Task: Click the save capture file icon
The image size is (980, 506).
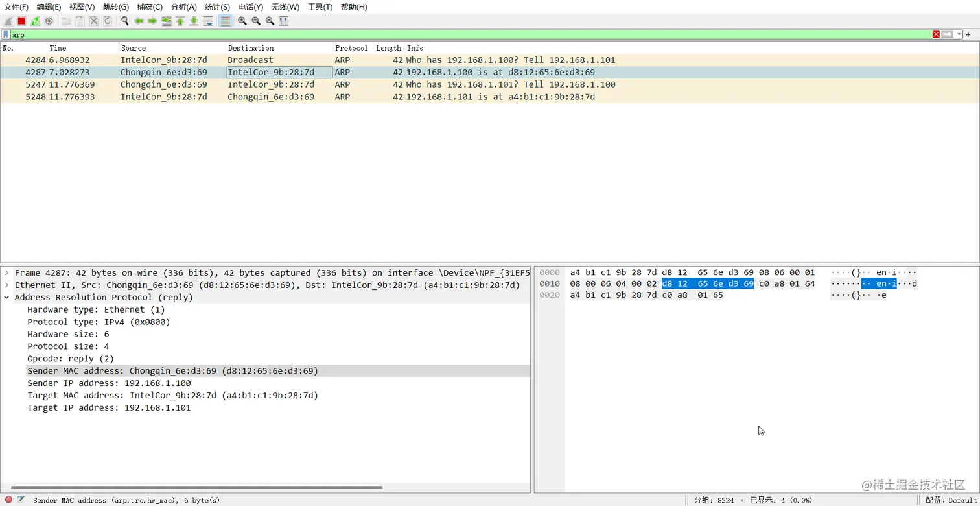Action: point(80,21)
